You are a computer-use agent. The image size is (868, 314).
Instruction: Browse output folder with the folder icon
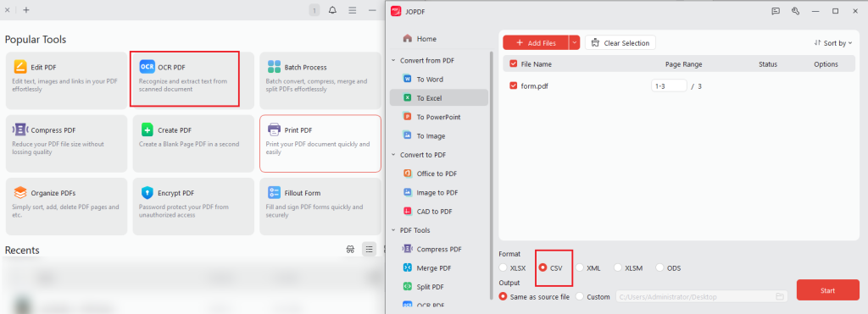(x=780, y=297)
